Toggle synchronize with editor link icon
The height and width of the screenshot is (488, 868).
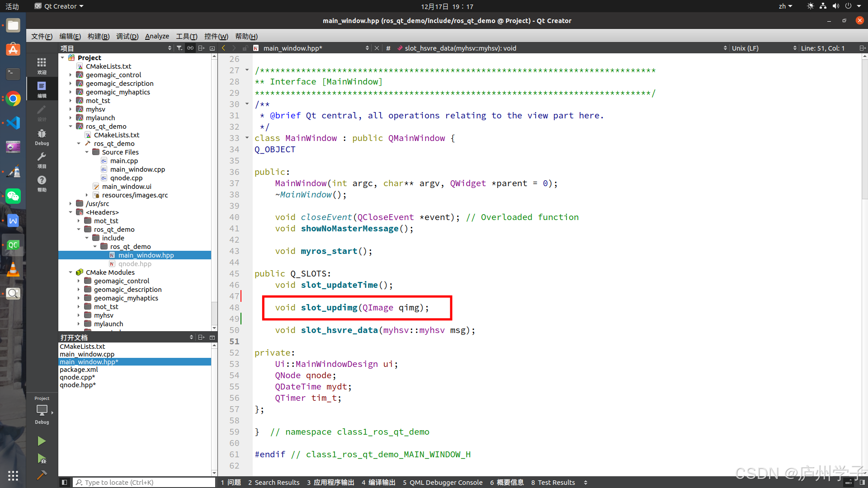pos(190,48)
